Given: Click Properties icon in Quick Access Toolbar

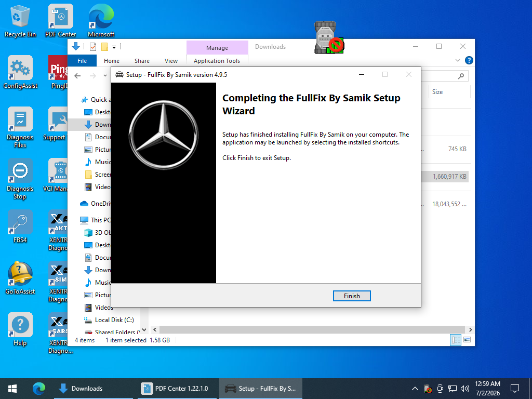Looking at the screenshot, I should [x=93, y=47].
